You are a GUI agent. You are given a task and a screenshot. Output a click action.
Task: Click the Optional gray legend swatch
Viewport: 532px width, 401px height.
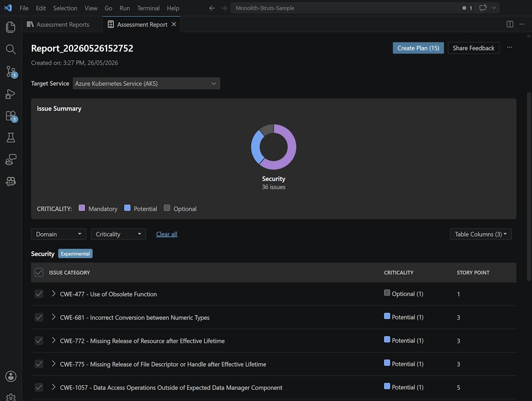[x=167, y=208]
